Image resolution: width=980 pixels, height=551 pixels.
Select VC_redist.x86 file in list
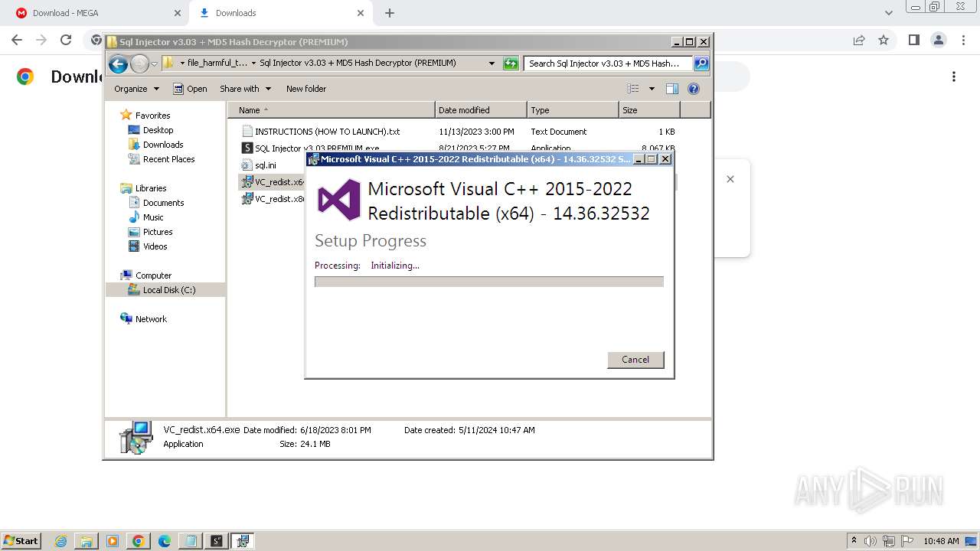(272, 199)
